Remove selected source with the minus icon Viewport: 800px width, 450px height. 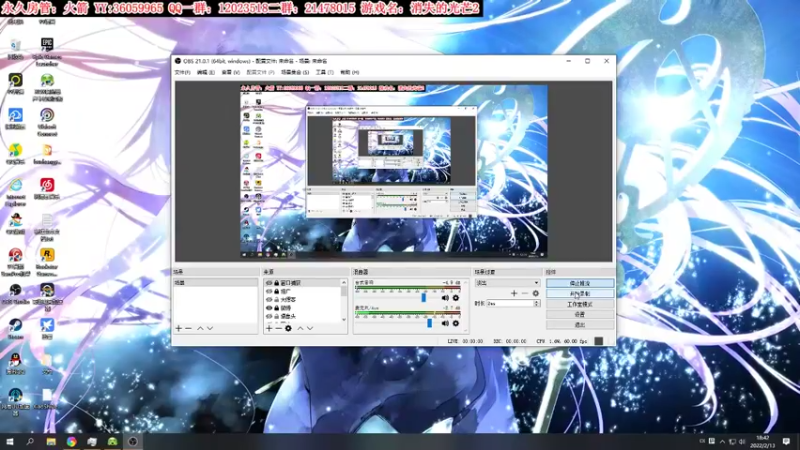(x=279, y=329)
